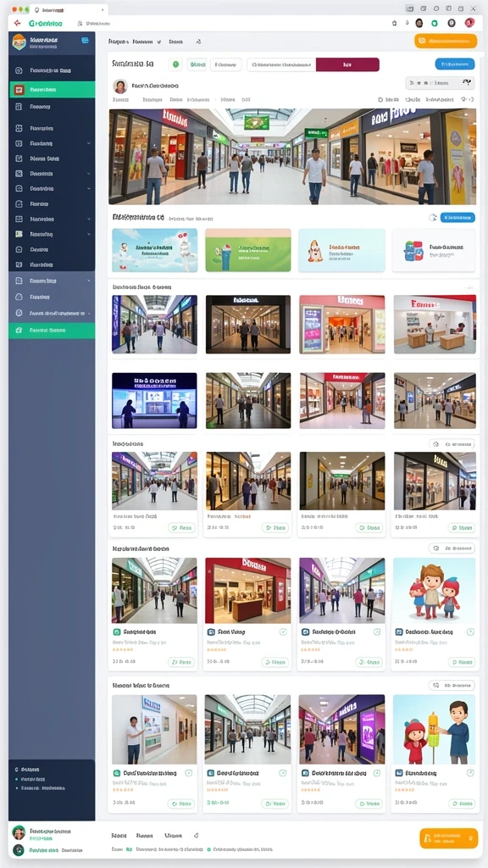This screenshot has width=488, height=868.
Task: Open the green promo card with the blue cup
Action: point(248,250)
